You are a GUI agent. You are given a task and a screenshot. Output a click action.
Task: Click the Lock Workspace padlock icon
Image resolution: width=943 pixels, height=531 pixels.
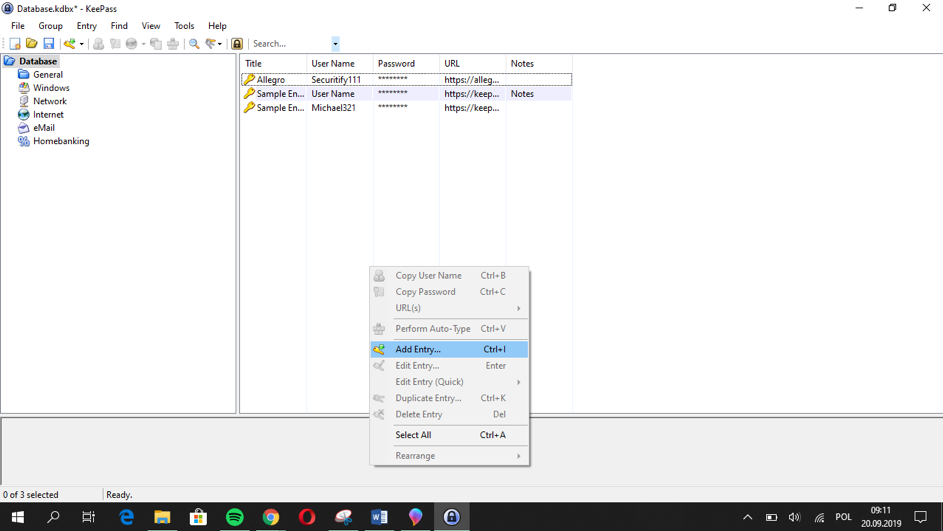point(238,44)
